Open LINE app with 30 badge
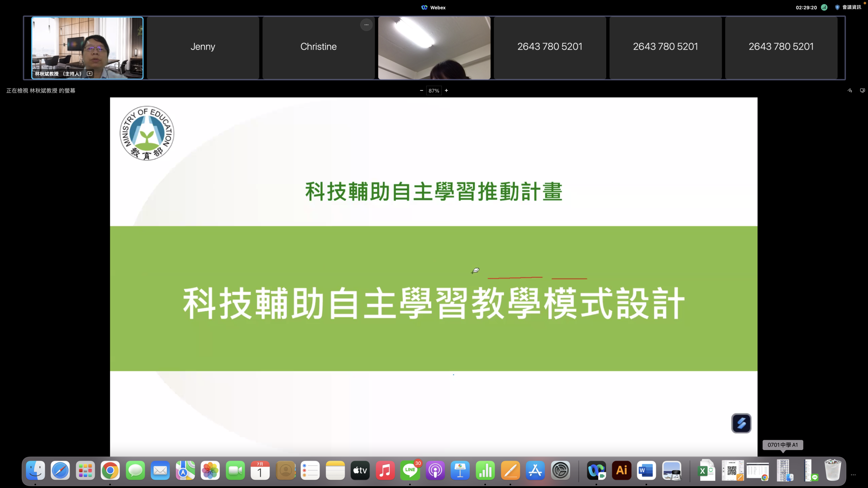This screenshot has height=488, width=868. [410, 470]
